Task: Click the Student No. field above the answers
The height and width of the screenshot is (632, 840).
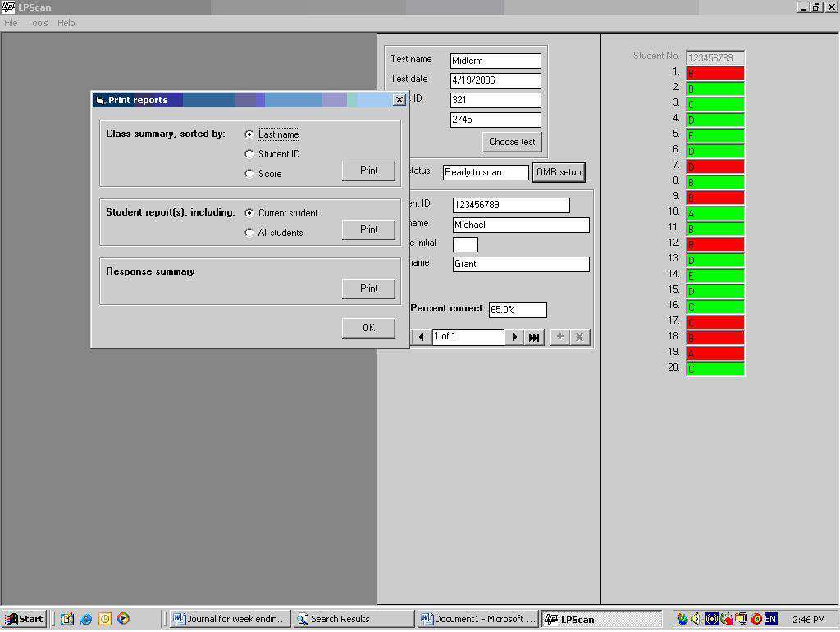Action: 715,57
